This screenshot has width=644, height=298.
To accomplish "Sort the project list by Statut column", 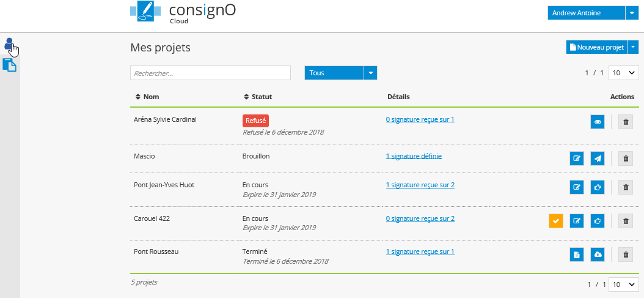I will pyautogui.click(x=257, y=97).
